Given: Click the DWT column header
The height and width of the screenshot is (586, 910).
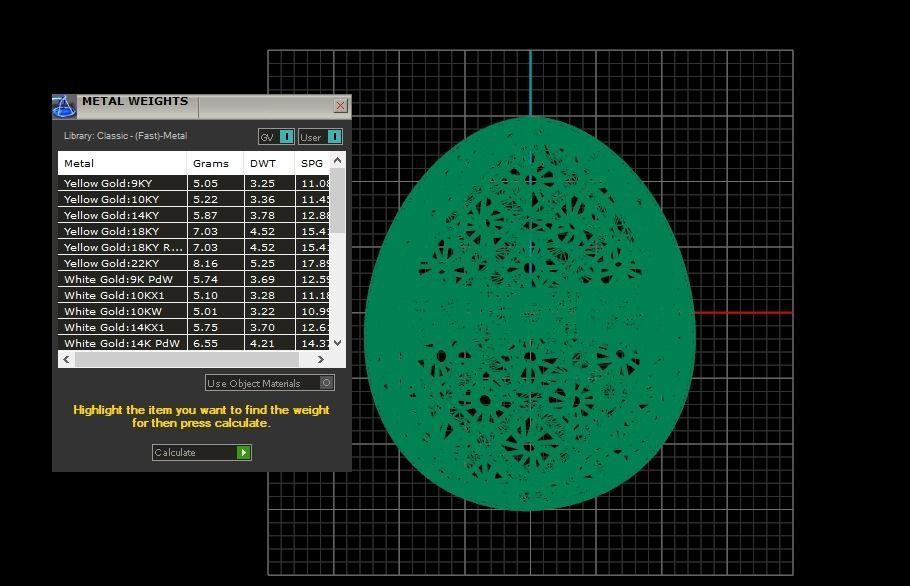Looking at the screenshot, I should point(269,164).
